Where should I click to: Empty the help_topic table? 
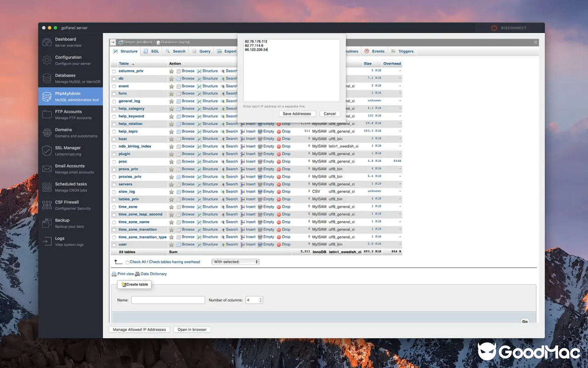268,131
